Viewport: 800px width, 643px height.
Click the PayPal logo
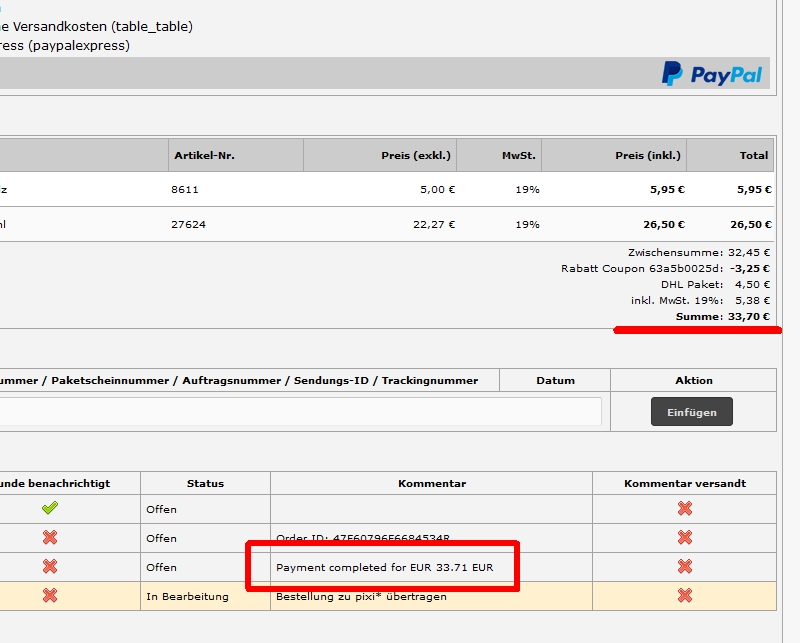point(712,74)
